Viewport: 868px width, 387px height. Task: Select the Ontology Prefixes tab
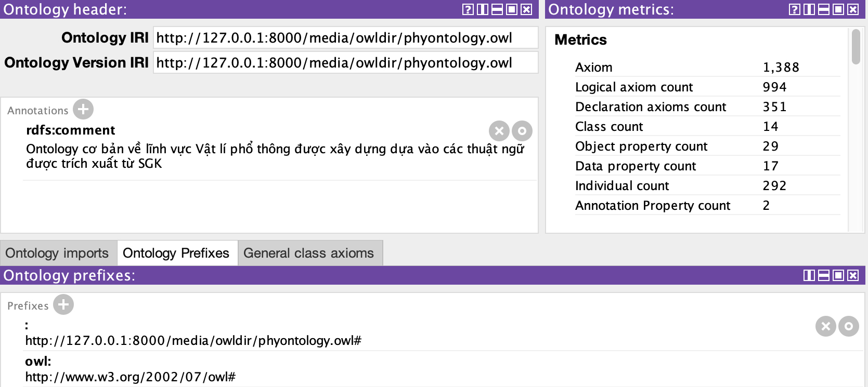tap(176, 253)
